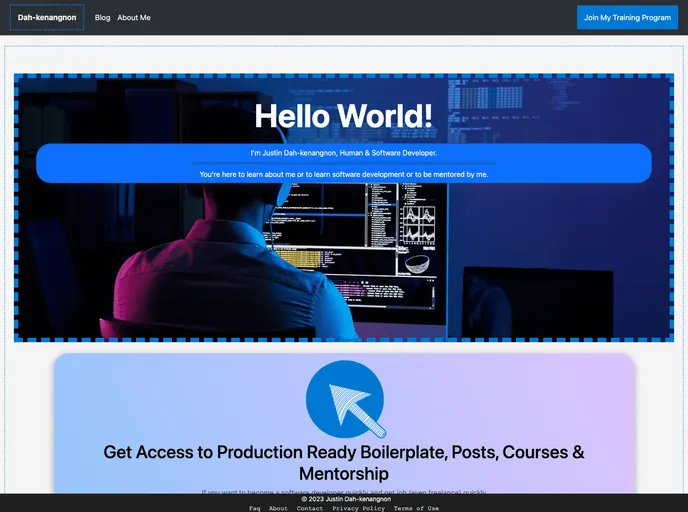The width and height of the screenshot is (688, 512).
Task: Click the Production Ready Boilerplate heading
Action: 344,463
